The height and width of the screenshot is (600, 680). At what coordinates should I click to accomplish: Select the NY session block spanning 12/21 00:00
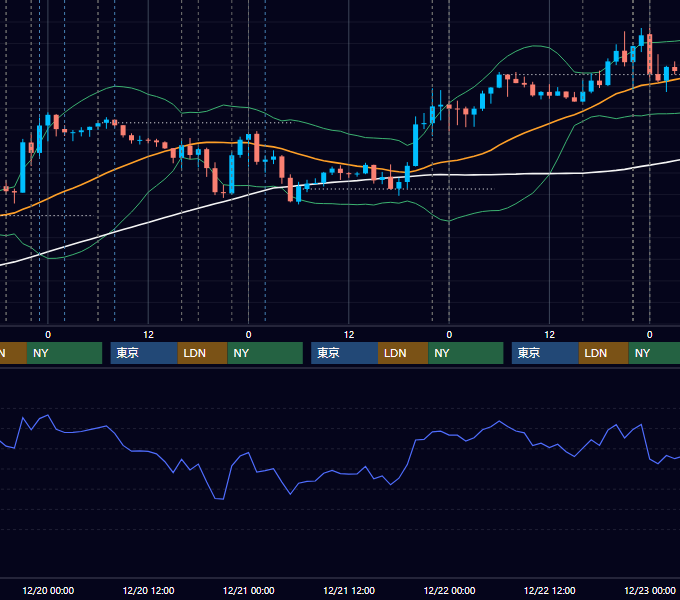265,353
